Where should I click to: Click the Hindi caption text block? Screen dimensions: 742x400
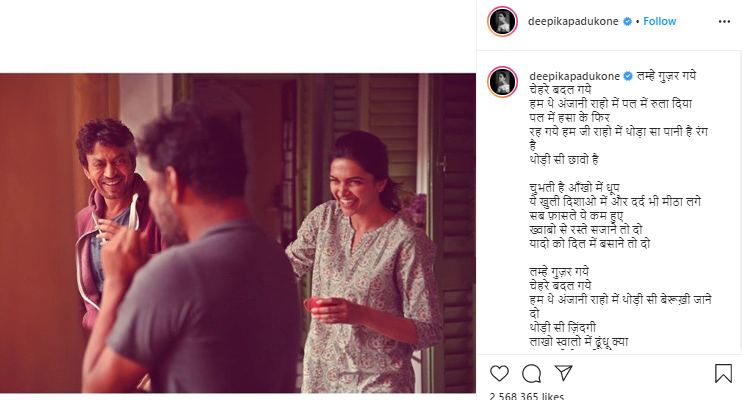620,209
